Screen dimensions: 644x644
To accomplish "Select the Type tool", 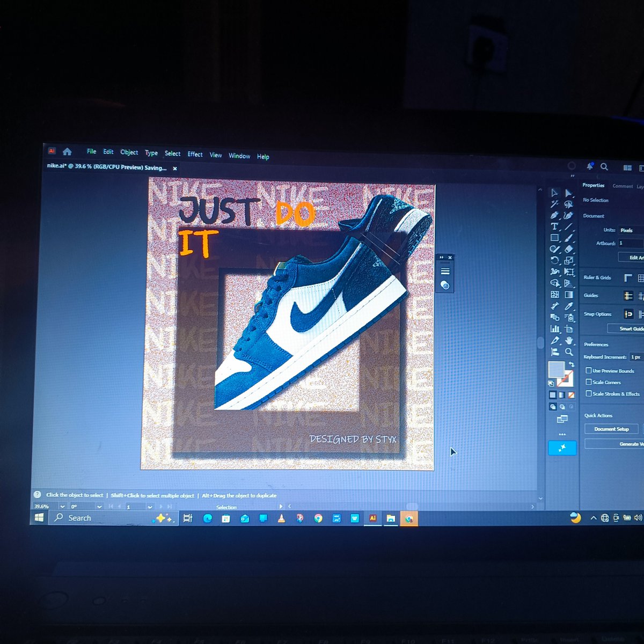I will click(554, 226).
